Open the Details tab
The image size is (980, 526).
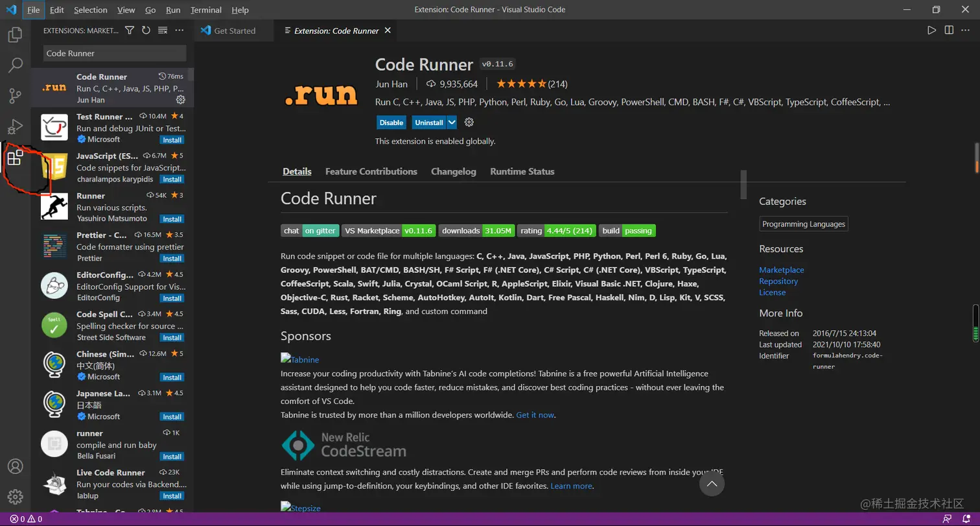point(297,172)
